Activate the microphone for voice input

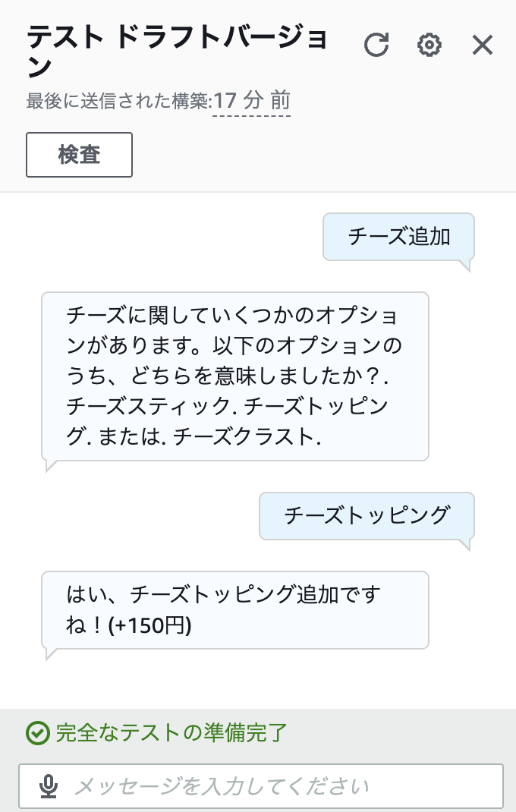point(49,785)
